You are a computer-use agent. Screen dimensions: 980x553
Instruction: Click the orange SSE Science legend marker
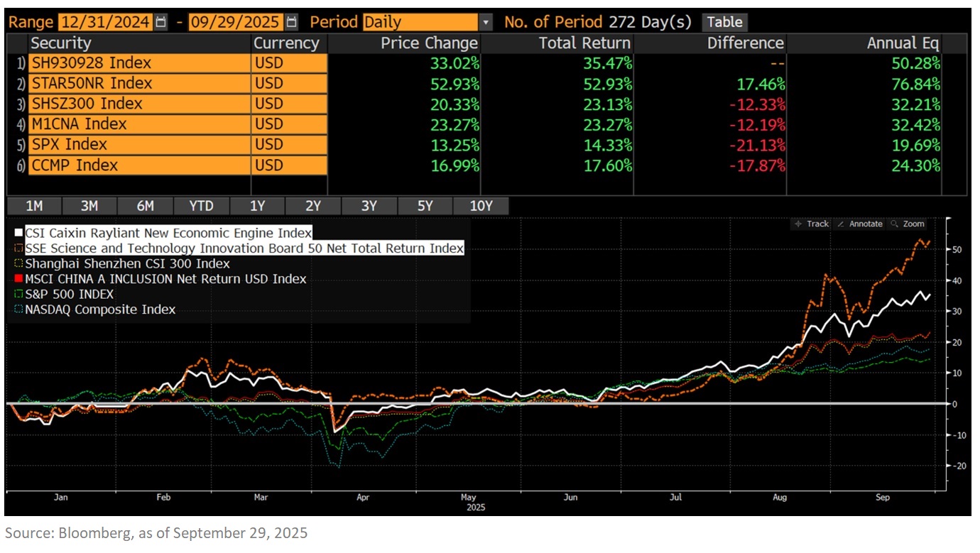(18, 248)
